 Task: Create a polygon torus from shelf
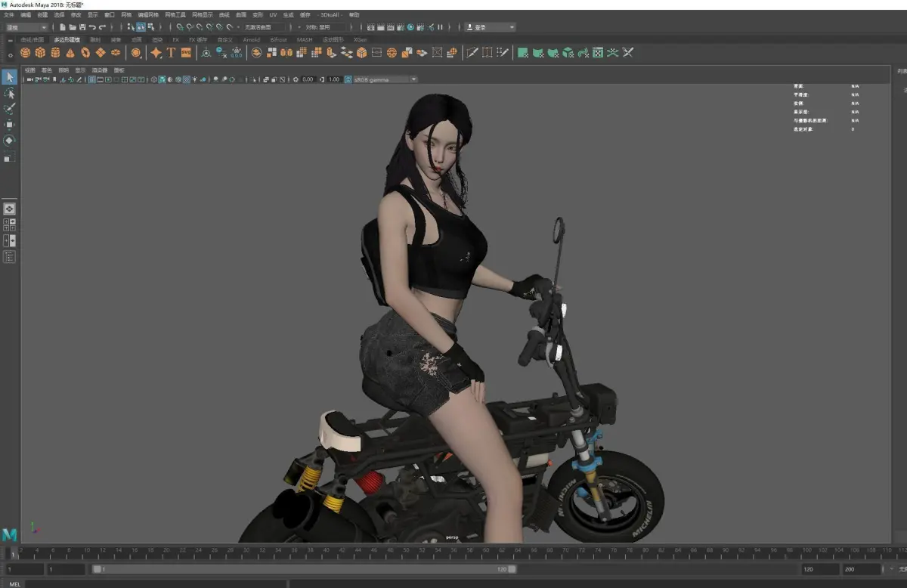[85, 53]
